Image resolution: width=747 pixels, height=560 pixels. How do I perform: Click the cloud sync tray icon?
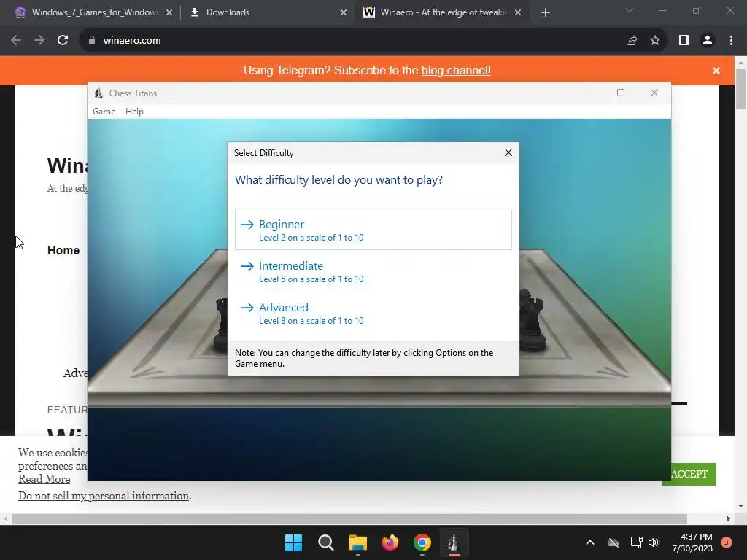point(614,542)
